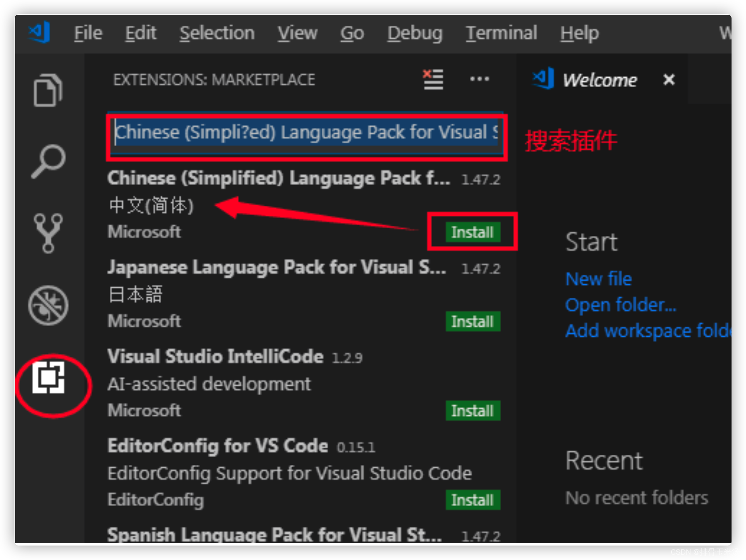
Task: Open the Selection menu
Action: point(217,33)
